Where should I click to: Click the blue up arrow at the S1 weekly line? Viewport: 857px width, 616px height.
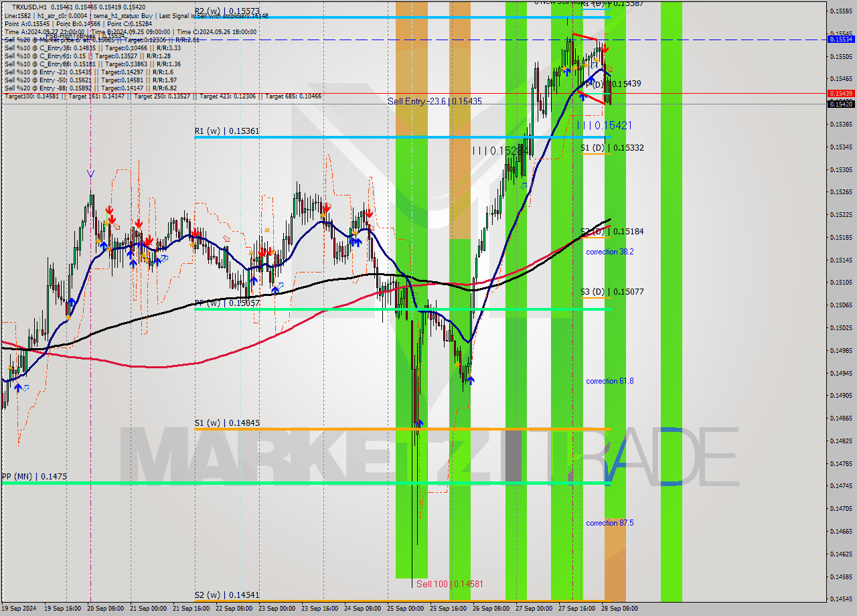[x=419, y=424]
